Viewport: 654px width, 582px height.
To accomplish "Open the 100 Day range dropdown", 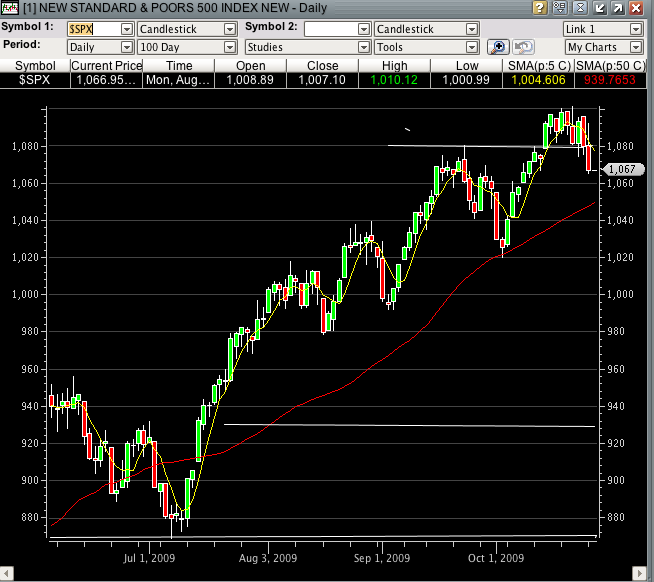I will click(186, 47).
